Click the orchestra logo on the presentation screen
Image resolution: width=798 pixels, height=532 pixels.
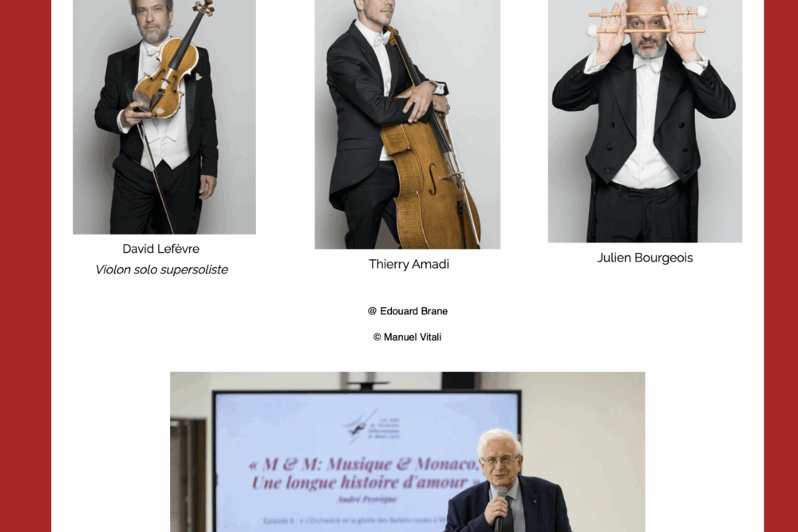coord(372,426)
